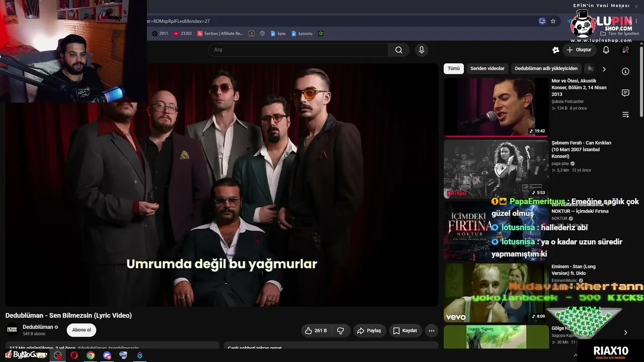The image size is (644, 362).
Task: Click the YouTube search magnifier button
Action: click(398, 50)
